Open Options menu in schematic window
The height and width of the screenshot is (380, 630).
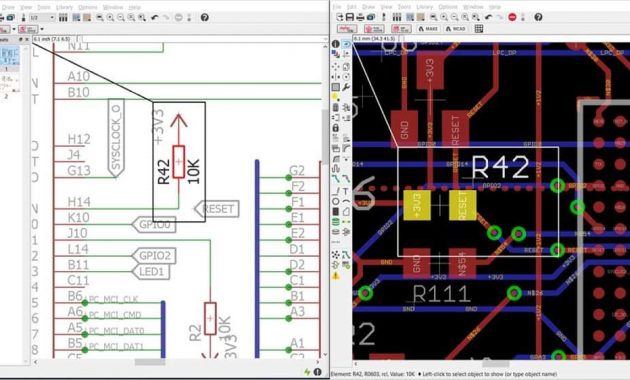pyautogui.click(x=88, y=7)
